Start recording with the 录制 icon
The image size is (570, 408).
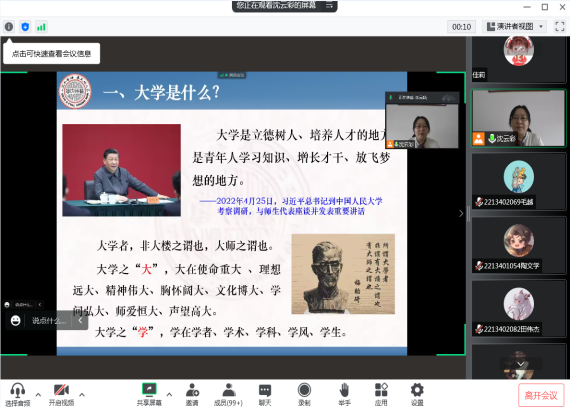point(304,394)
